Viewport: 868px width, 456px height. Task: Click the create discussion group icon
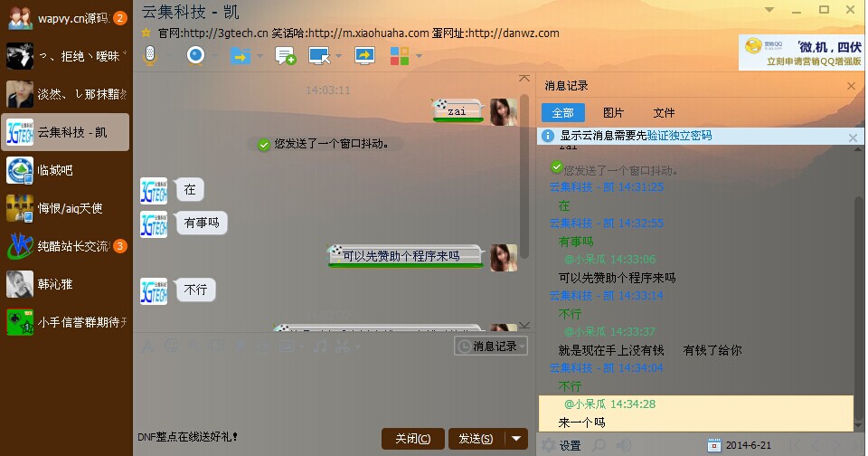point(286,56)
